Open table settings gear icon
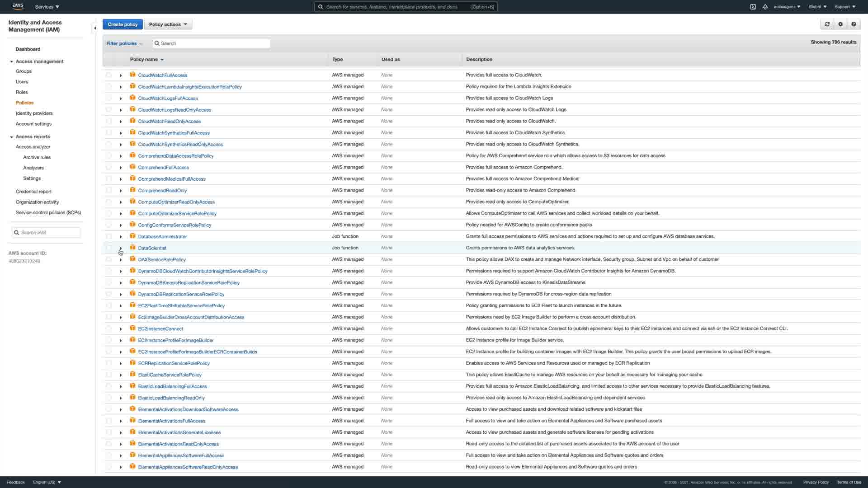The height and width of the screenshot is (488, 868). tap(840, 24)
